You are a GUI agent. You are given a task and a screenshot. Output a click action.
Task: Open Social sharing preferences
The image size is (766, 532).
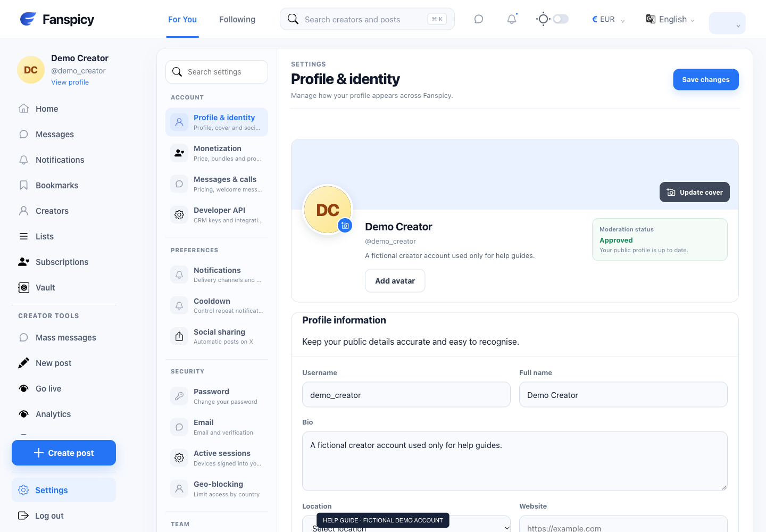[x=217, y=337]
